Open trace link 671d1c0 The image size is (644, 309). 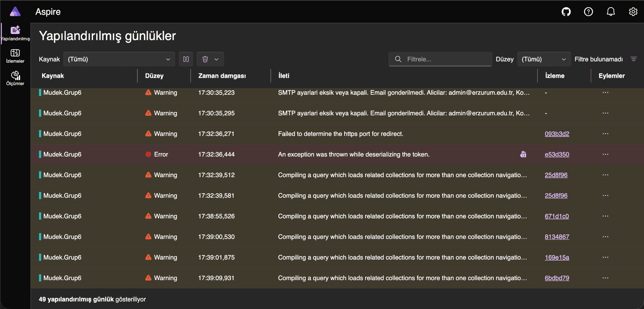click(557, 216)
